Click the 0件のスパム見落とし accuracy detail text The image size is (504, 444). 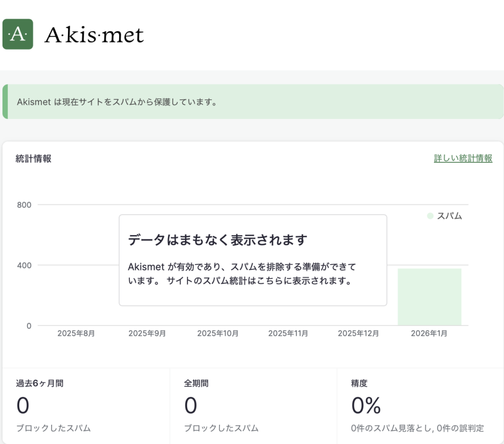click(388, 428)
